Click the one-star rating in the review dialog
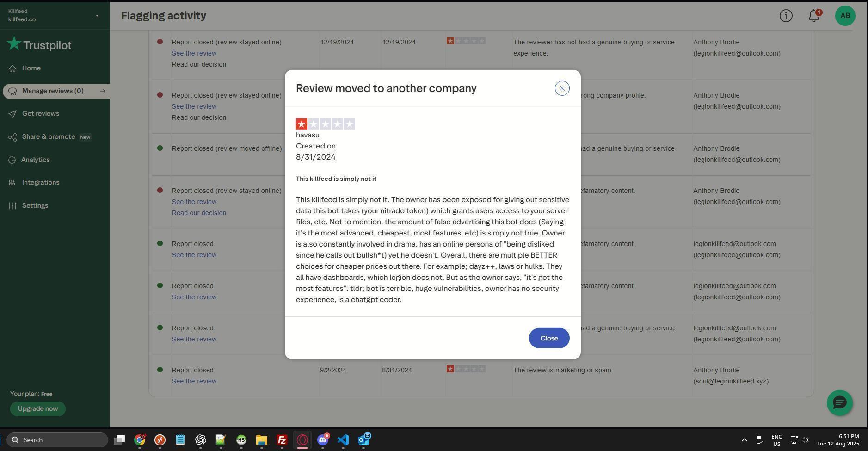 coord(326,124)
